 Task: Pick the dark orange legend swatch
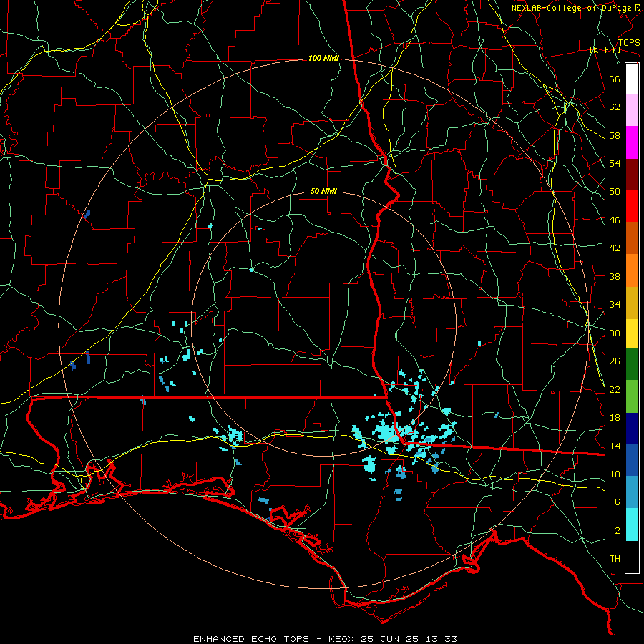(632, 238)
